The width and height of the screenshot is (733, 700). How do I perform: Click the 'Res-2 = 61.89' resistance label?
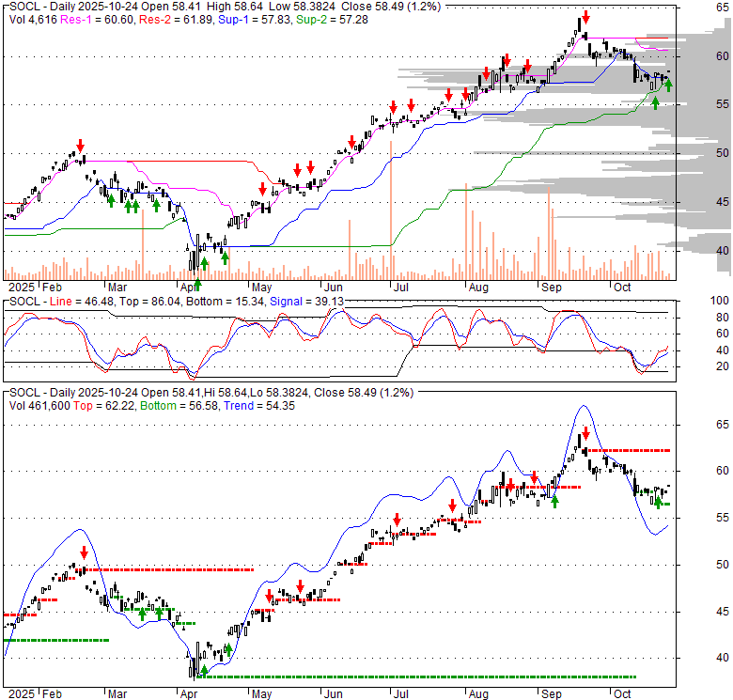pos(176,20)
